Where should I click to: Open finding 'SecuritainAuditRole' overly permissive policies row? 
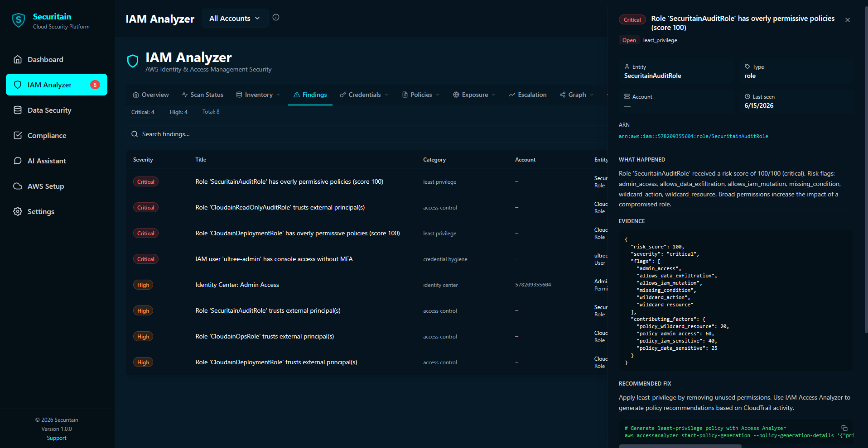pos(367,181)
